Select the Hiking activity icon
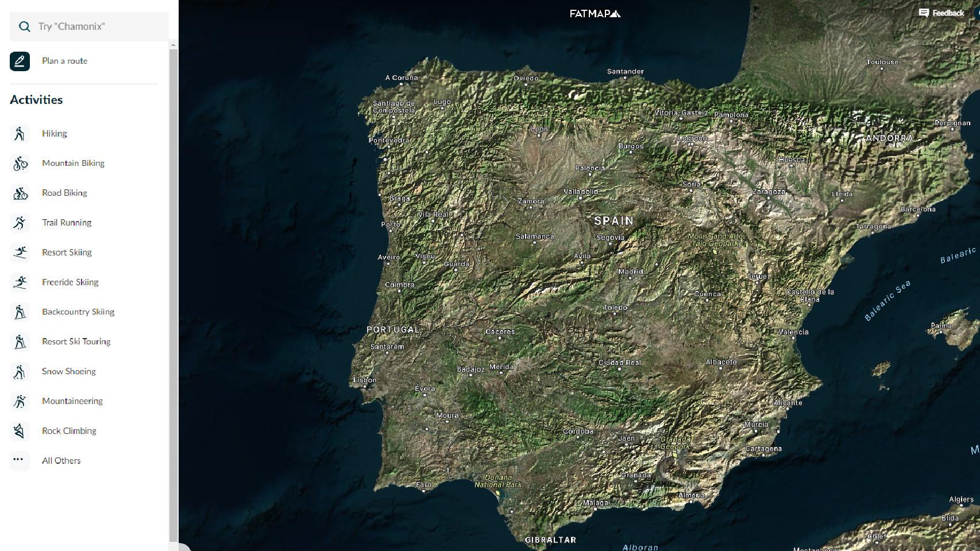 tap(20, 134)
